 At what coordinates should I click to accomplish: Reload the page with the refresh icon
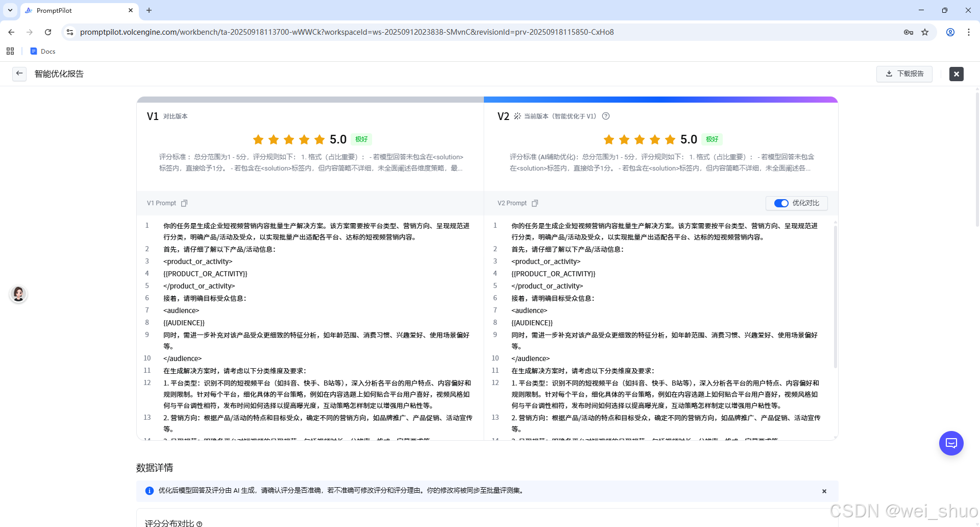click(x=48, y=32)
